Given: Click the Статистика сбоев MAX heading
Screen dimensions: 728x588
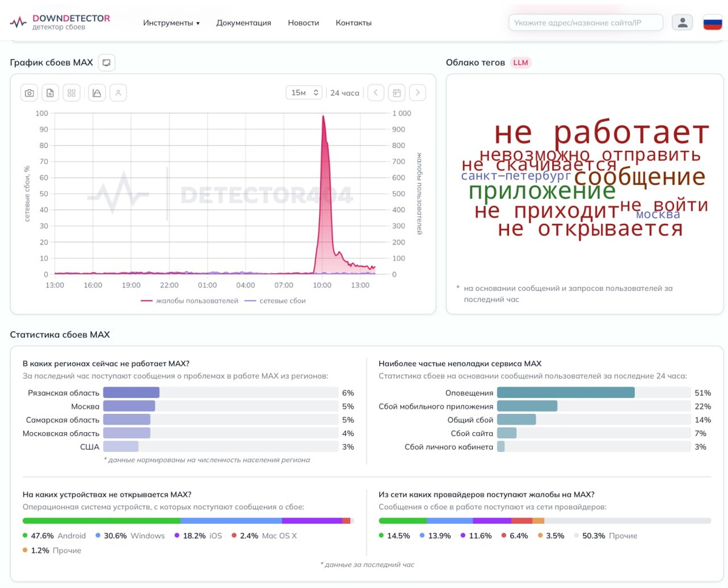Looking at the screenshot, I should point(60,334).
